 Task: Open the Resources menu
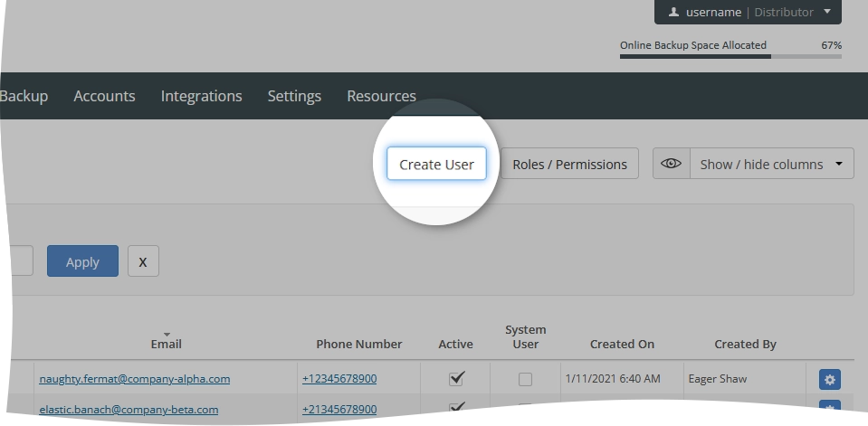[x=381, y=96]
